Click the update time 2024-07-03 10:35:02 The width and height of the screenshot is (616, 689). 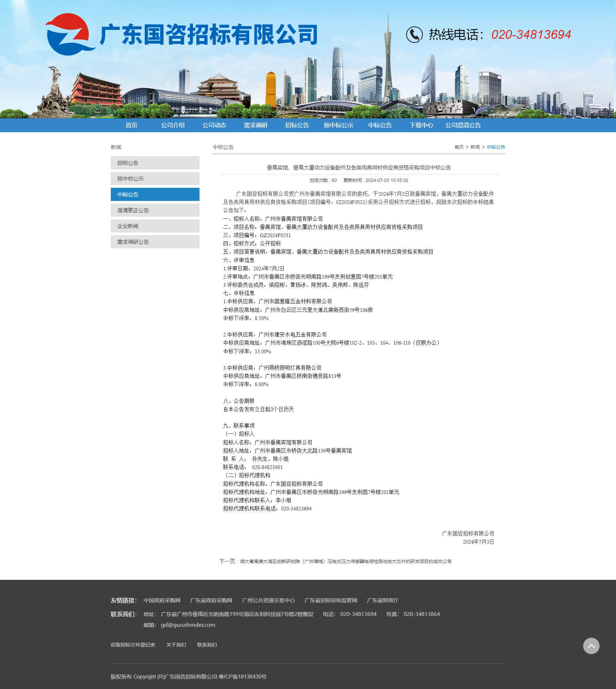376,181
